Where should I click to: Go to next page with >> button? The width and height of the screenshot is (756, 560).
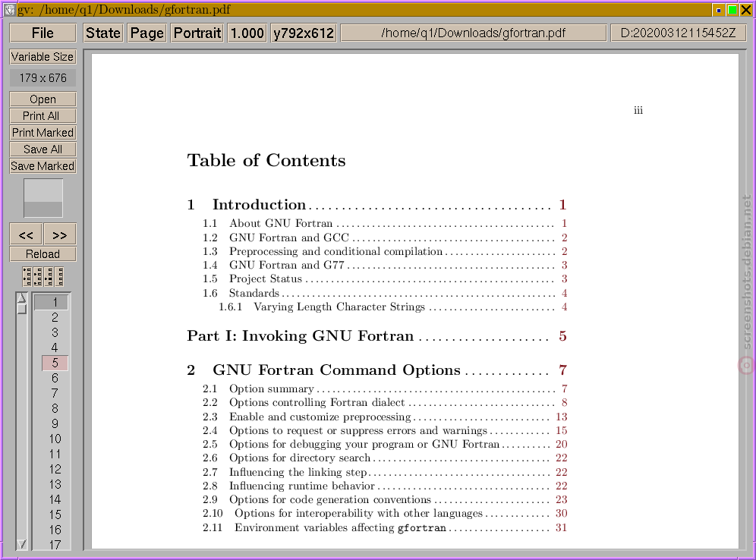(x=60, y=234)
